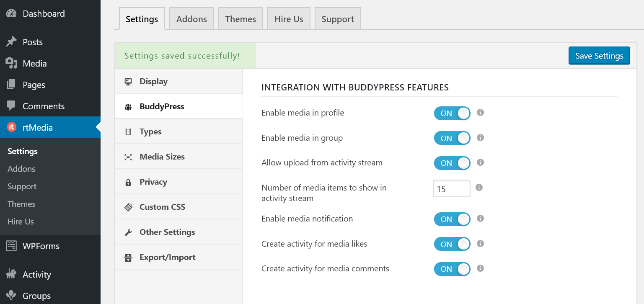
Task: Click the Save Settings button
Action: tap(599, 55)
